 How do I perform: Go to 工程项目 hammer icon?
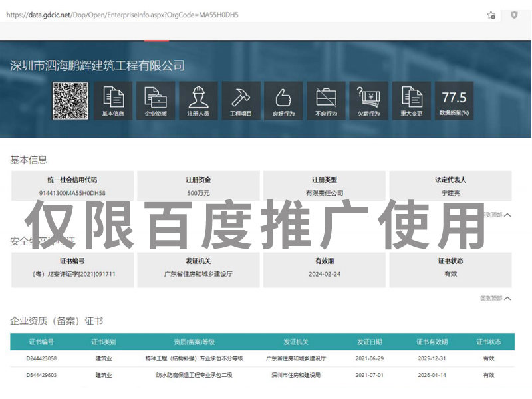point(241,101)
